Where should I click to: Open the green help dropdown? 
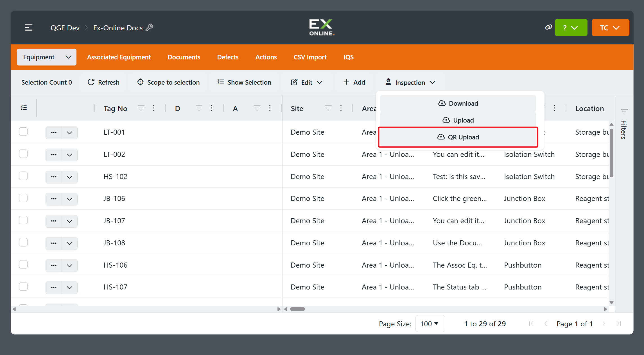pyautogui.click(x=571, y=28)
